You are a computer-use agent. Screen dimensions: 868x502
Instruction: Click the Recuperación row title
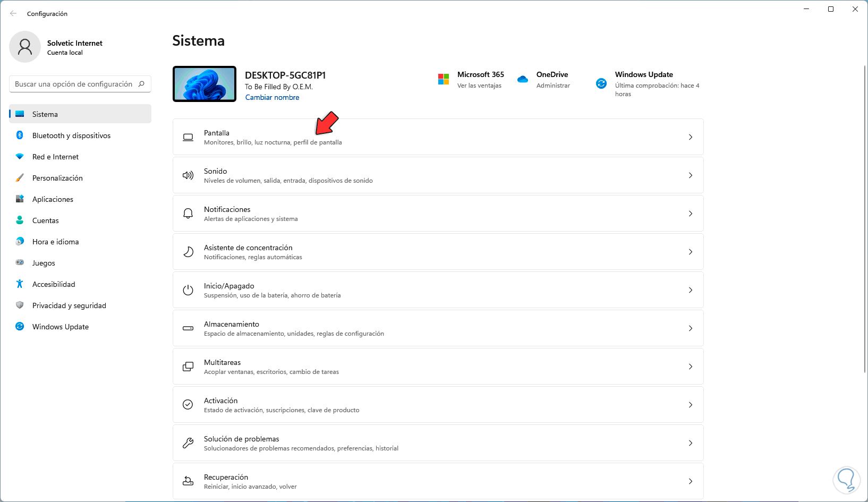point(226,477)
